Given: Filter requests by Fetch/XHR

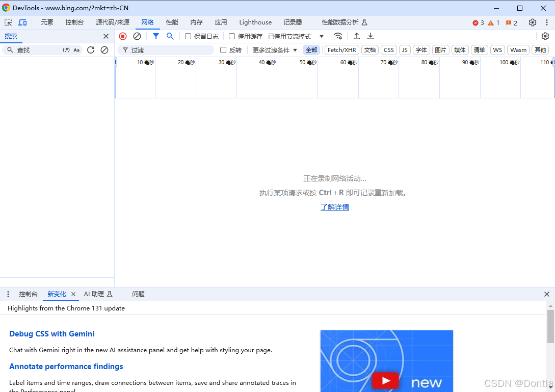Looking at the screenshot, I should click(x=342, y=50).
